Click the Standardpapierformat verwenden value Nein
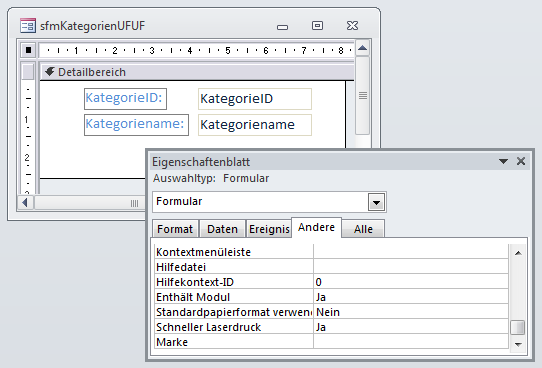The width and height of the screenshot is (542, 368). coord(411,312)
